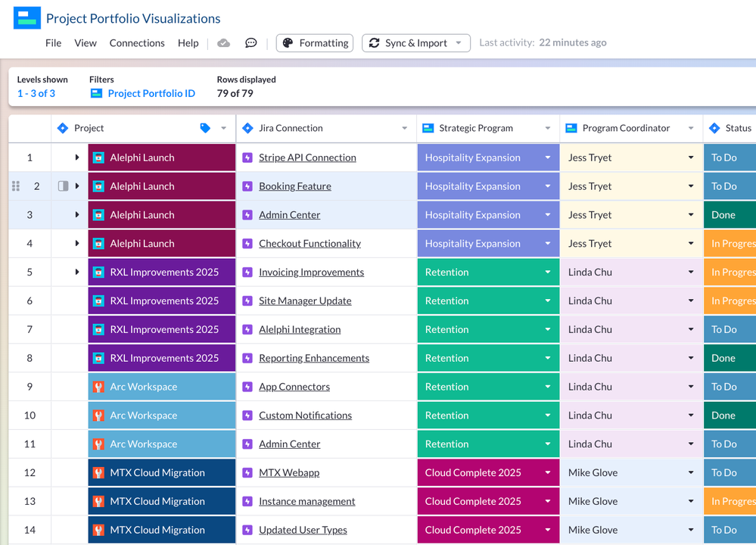Image resolution: width=756 pixels, height=545 pixels.
Task: Open the Connections menu
Action: (137, 43)
